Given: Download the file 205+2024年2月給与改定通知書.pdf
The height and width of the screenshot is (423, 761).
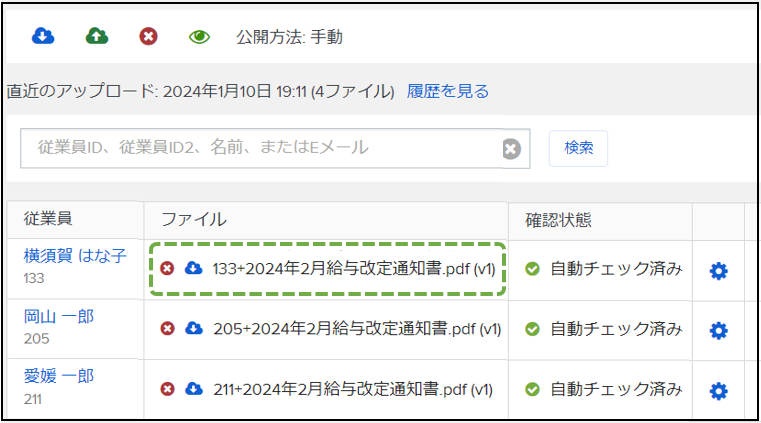Looking at the screenshot, I should [x=194, y=328].
